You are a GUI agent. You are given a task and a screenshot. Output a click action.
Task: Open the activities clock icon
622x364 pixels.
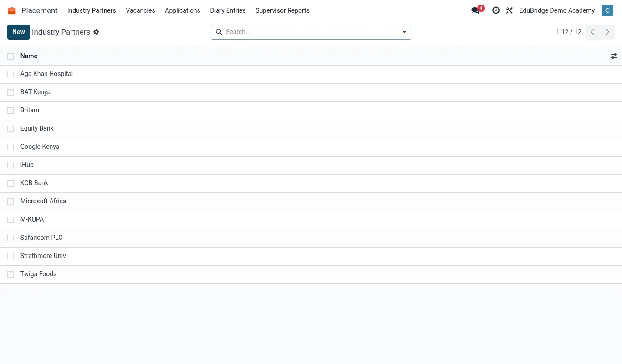(x=496, y=10)
